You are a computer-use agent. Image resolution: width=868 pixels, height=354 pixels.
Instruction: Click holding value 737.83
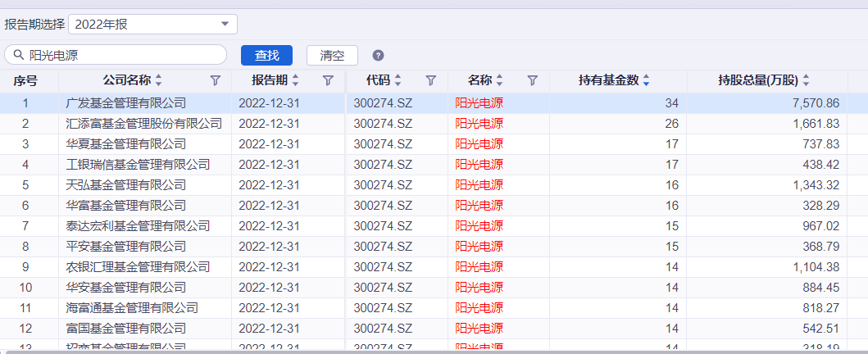[x=821, y=144]
